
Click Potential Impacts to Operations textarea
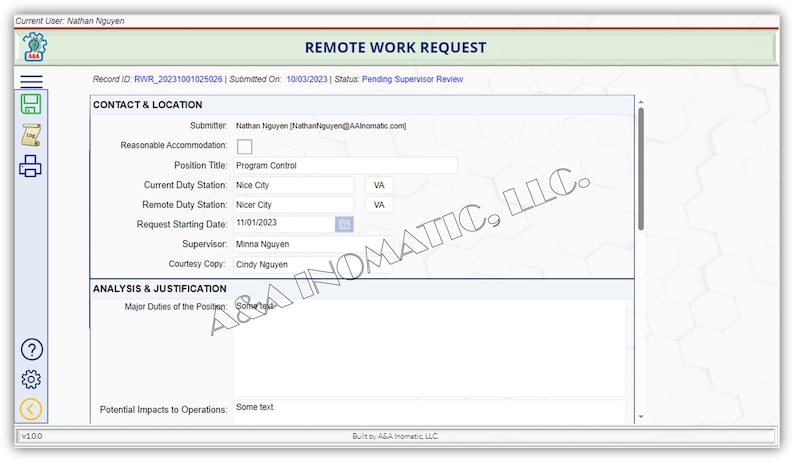point(429,411)
